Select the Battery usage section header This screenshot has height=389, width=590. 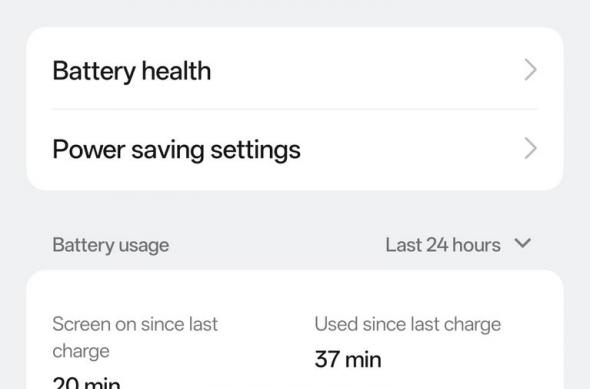(x=111, y=245)
